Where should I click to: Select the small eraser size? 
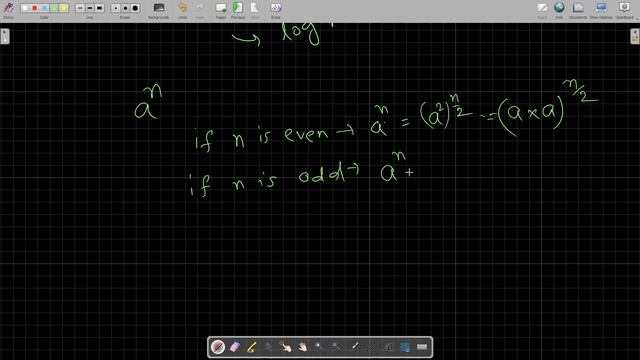click(x=116, y=8)
